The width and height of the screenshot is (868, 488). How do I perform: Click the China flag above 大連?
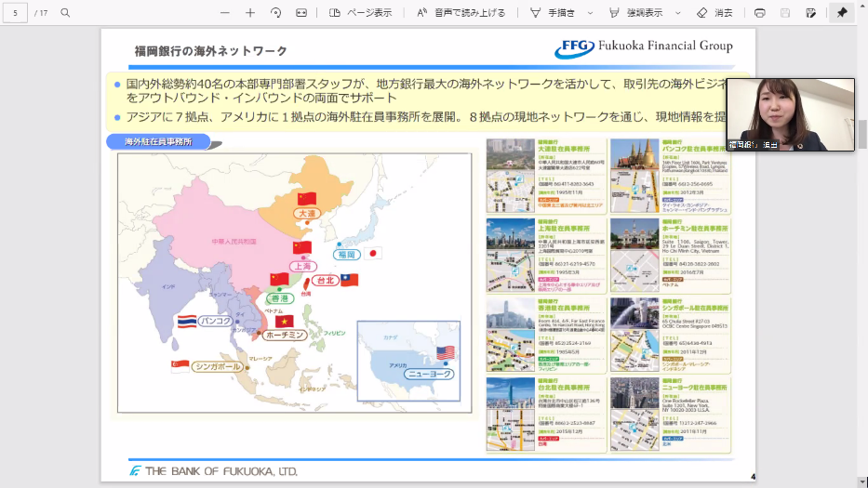point(307,199)
